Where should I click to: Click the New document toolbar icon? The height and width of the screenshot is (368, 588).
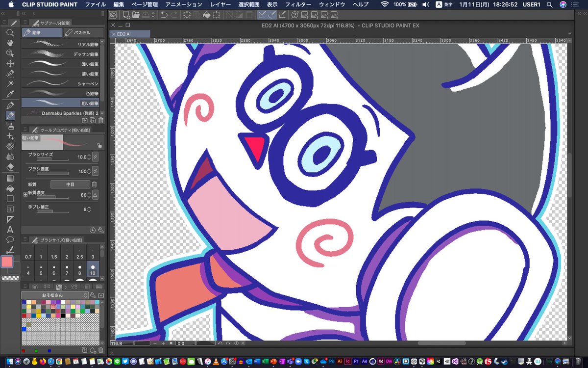click(126, 15)
